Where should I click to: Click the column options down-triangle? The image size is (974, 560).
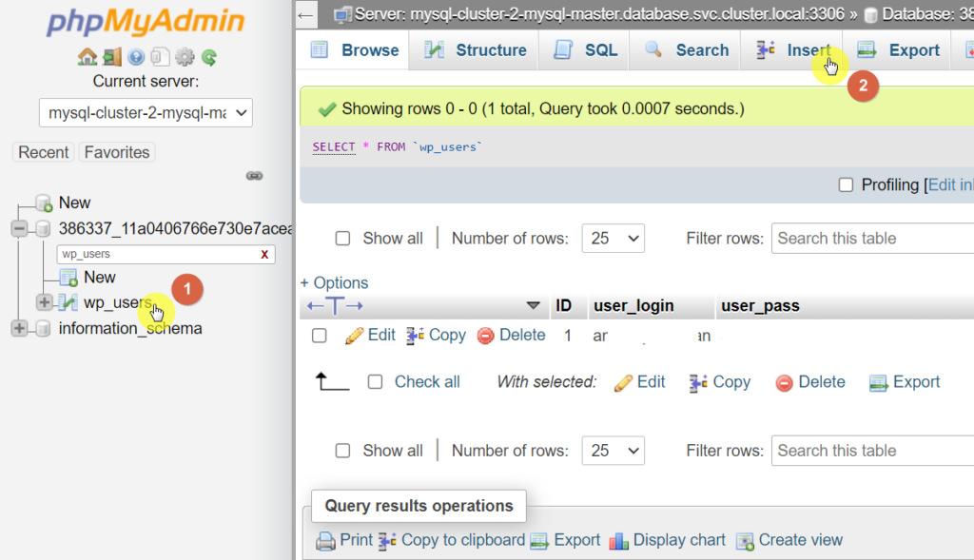point(533,305)
